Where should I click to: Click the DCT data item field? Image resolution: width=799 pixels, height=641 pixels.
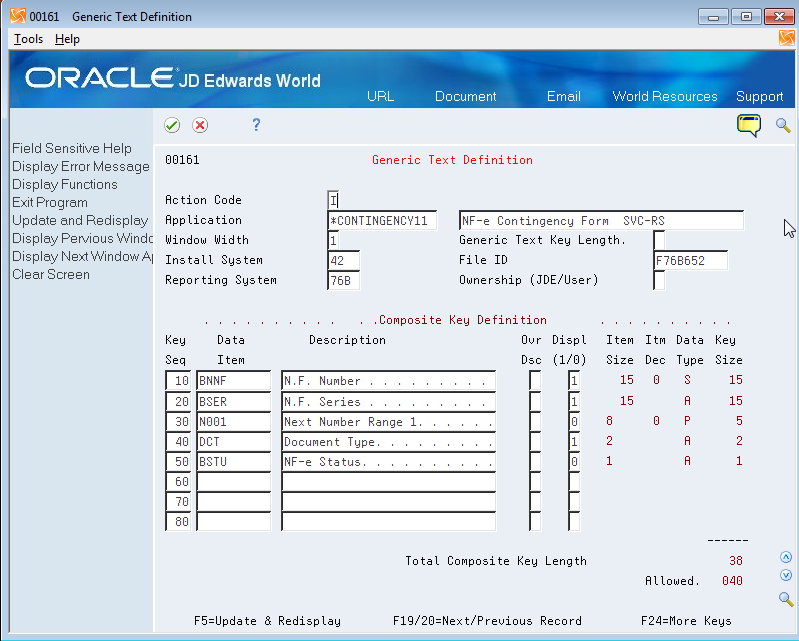(x=234, y=441)
